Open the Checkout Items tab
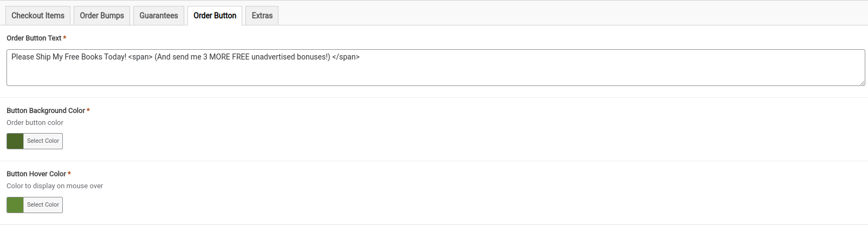The width and height of the screenshot is (868, 225). 38,16
